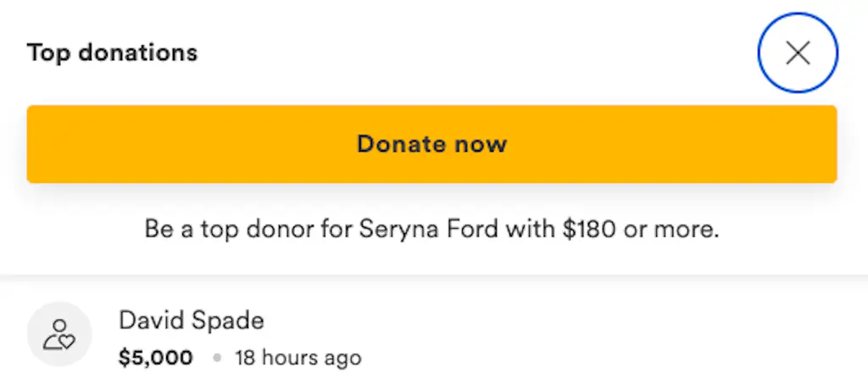Click the 18 hours ago timestamp
Image resolution: width=868 pixels, height=389 pixels.
pyautogui.click(x=298, y=358)
